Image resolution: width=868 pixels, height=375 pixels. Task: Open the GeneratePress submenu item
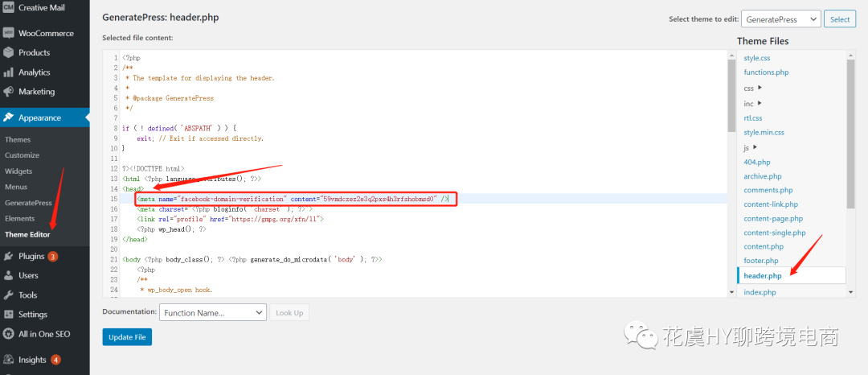pos(28,203)
